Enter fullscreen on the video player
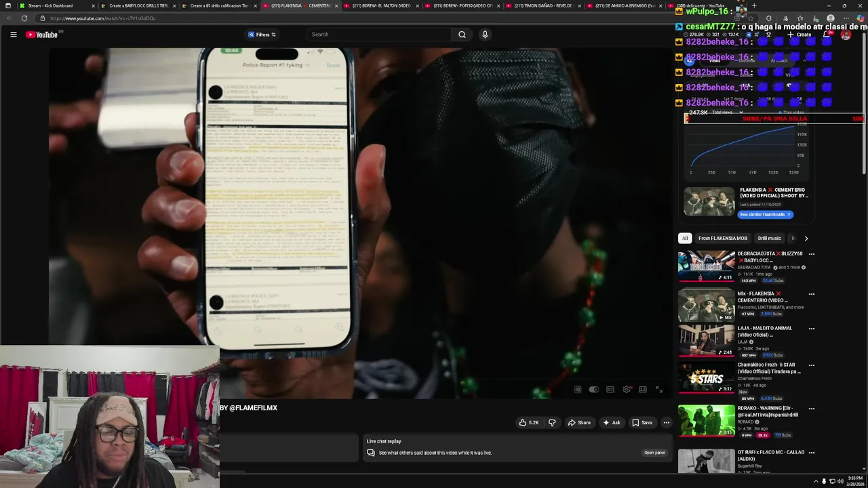The height and width of the screenshot is (488, 868). (658, 390)
